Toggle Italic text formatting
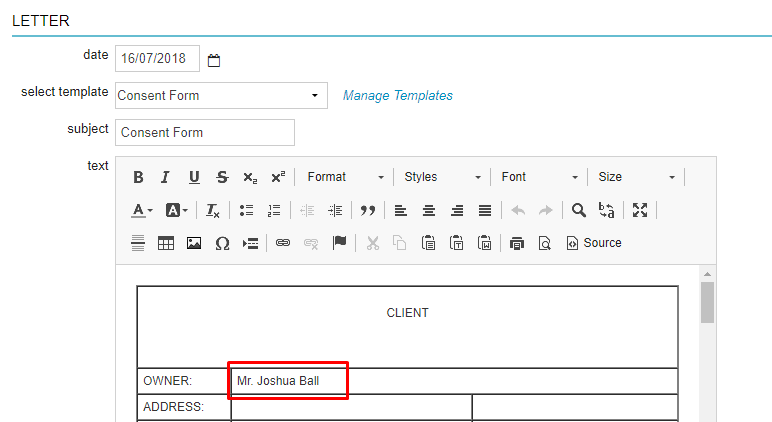Image resolution: width=772 pixels, height=422 pixels. tap(166, 177)
